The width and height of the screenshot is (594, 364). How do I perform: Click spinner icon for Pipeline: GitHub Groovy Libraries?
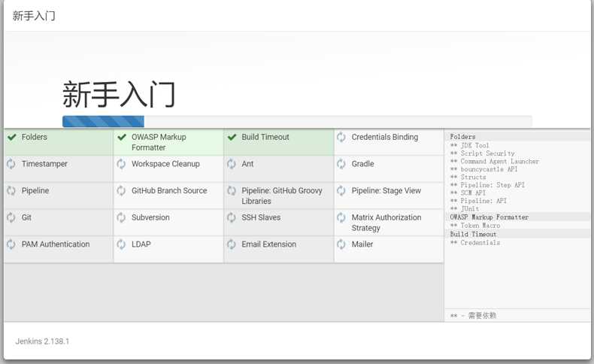(232, 191)
